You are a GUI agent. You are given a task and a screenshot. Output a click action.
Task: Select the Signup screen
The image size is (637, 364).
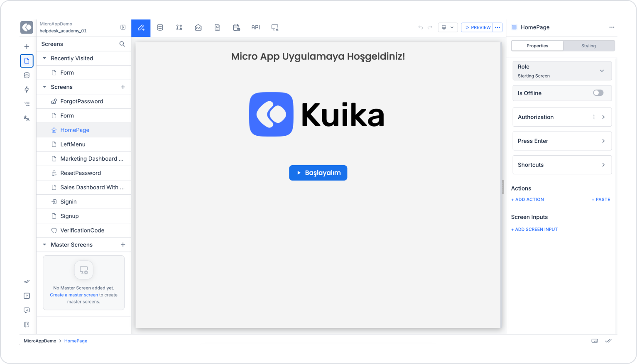84,216
